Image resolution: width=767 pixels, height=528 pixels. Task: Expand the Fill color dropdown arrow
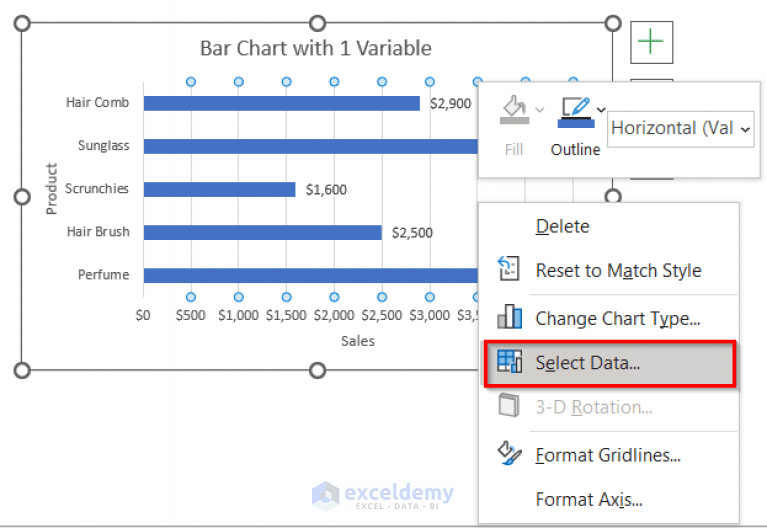pos(540,110)
